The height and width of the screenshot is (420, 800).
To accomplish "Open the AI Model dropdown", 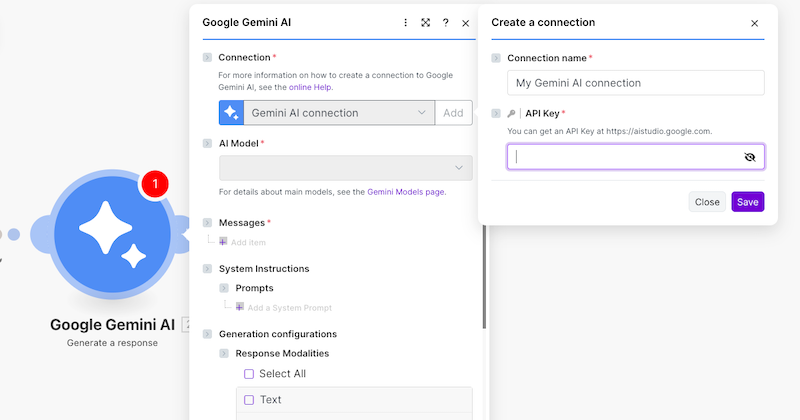I will [345, 168].
